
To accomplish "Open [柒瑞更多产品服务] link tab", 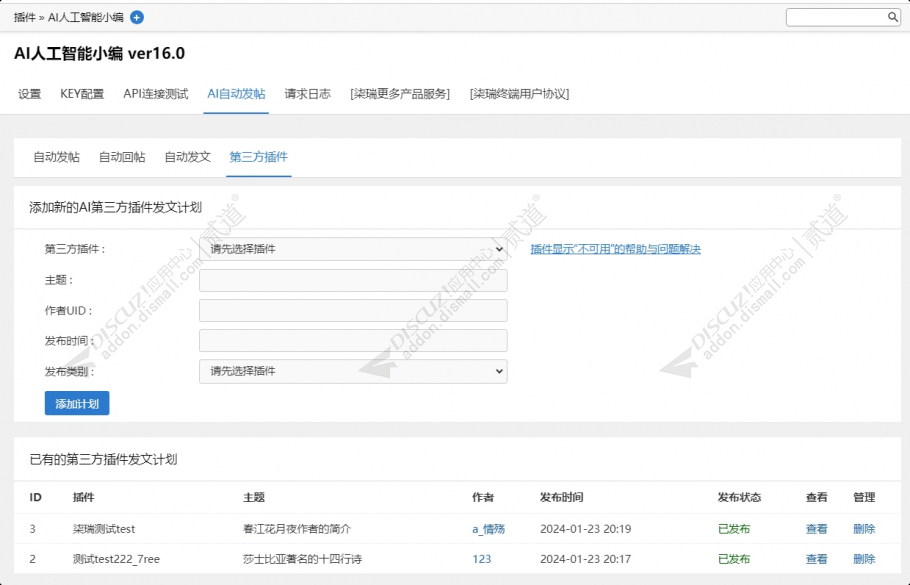I will 400,94.
